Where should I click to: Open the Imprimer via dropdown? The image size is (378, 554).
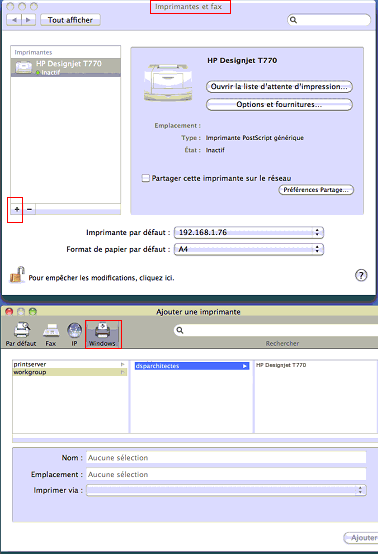pos(226,490)
